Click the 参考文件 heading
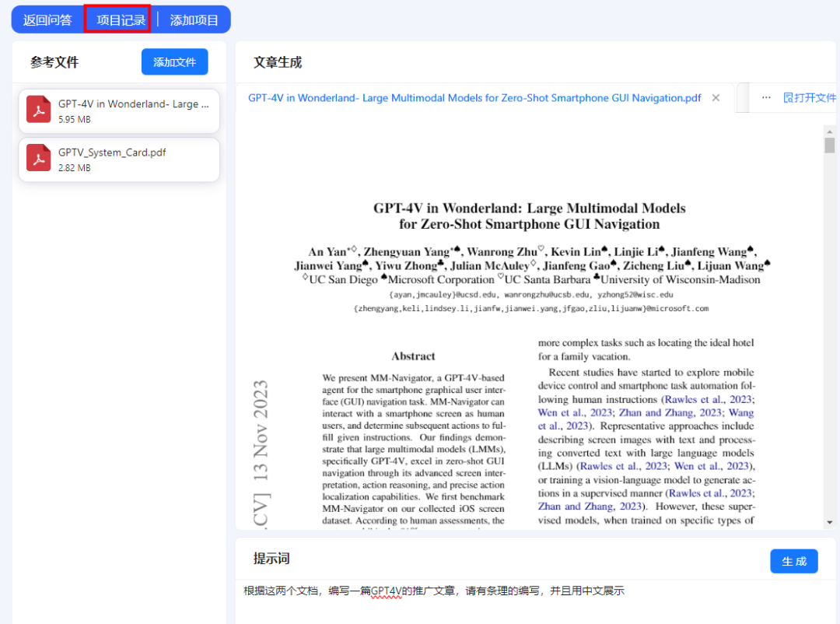Image resolution: width=840 pixels, height=624 pixels. point(54,63)
